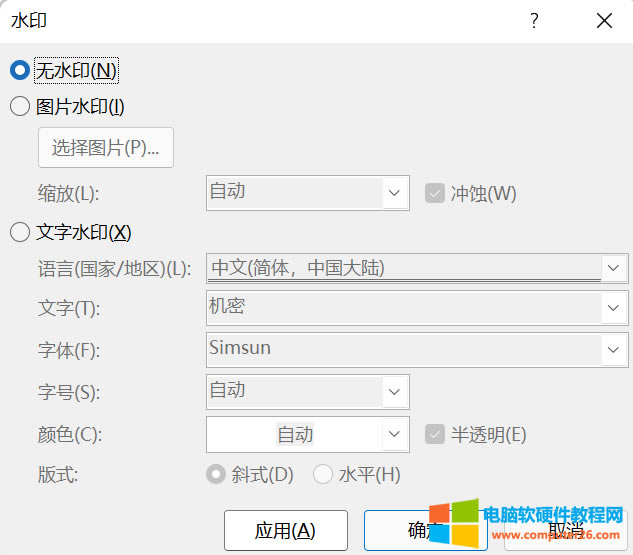Toggle the 冲蚀(W) checkbox
The width and height of the screenshot is (633, 555).
434,193
